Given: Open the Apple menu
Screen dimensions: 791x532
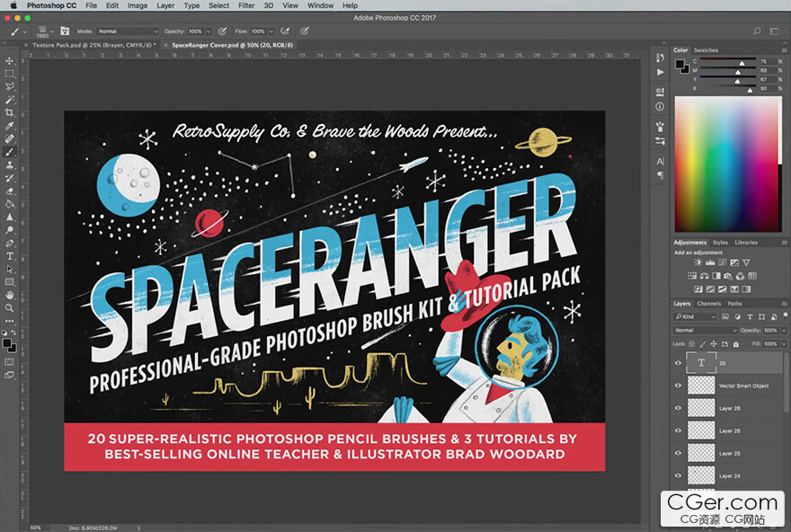Looking at the screenshot, I should tap(13, 5).
